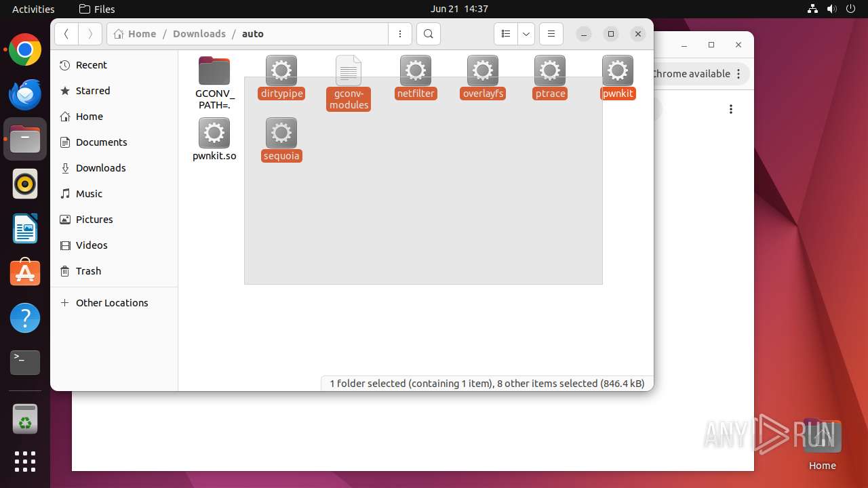Launch Terminal from the dock
Screen dimensions: 868x488
pyautogui.click(x=25, y=363)
